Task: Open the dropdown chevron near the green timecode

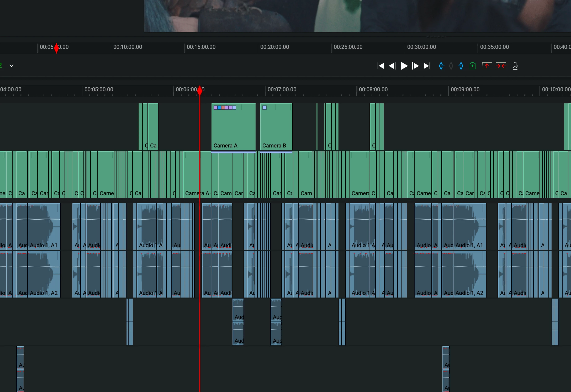Action: tap(12, 66)
